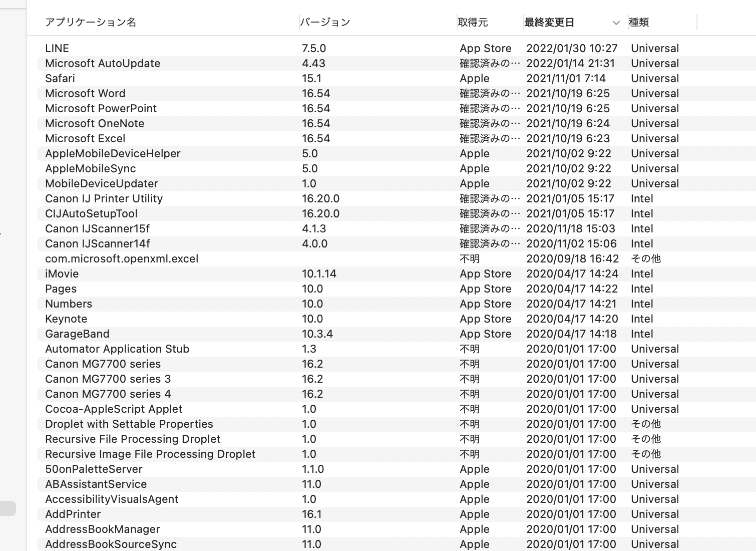Click the 取得元 column header
756x551 pixels.
[x=473, y=23]
